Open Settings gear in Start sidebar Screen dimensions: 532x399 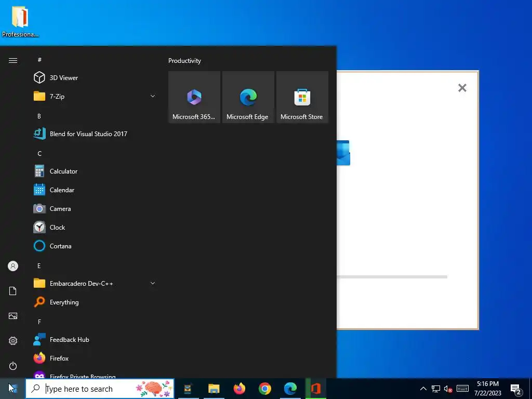[x=13, y=341]
